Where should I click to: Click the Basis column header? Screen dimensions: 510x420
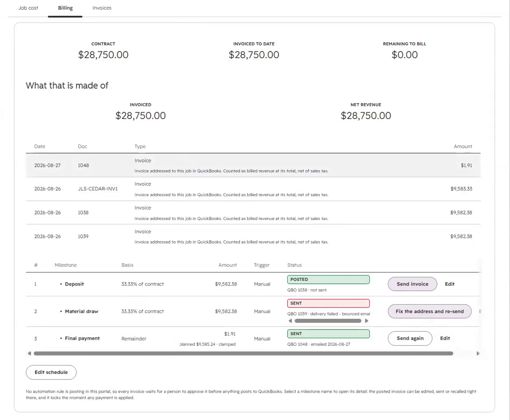point(127,265)
